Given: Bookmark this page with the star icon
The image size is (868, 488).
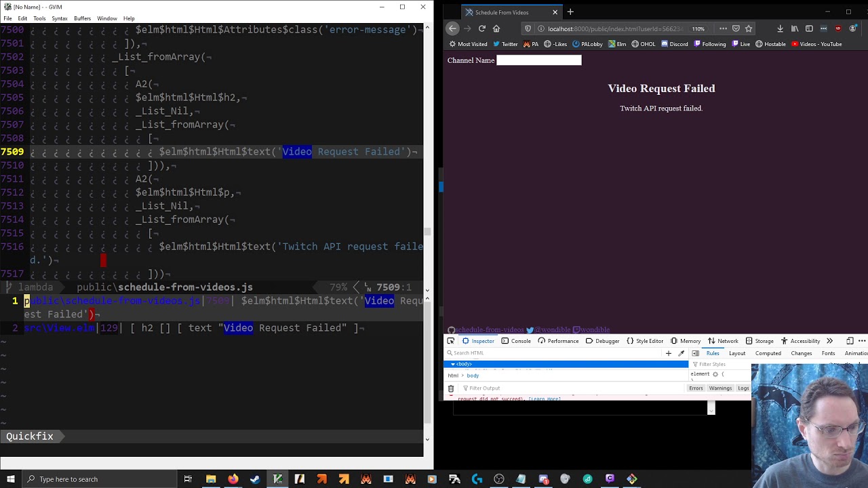Looking at the screenshot, I should (749, 28).
